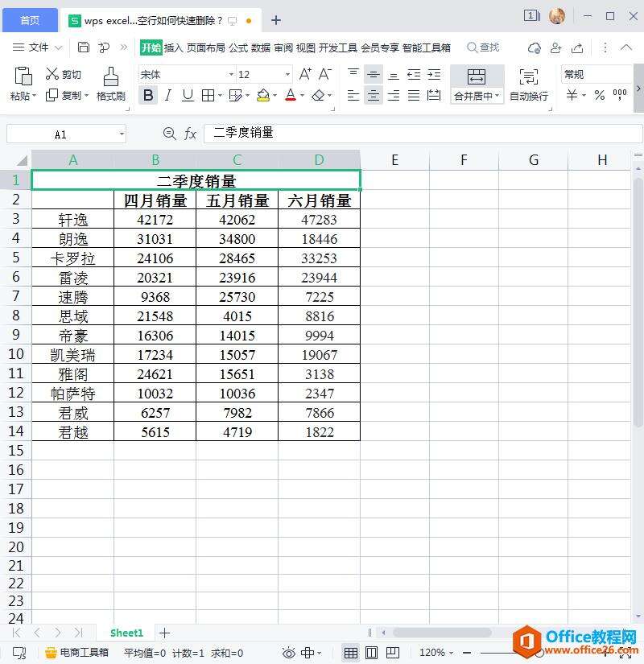This screenshot has height=664, width=644.
Task: Open the e-commerce toolbox in status bar
Action: click(76, 653)
